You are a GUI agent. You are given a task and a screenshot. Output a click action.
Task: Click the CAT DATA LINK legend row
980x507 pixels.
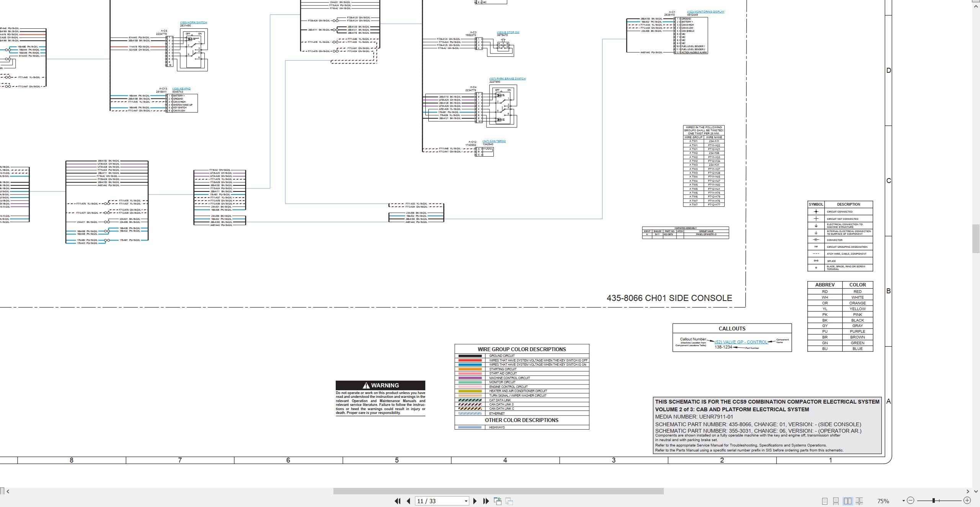click(522, 400)
